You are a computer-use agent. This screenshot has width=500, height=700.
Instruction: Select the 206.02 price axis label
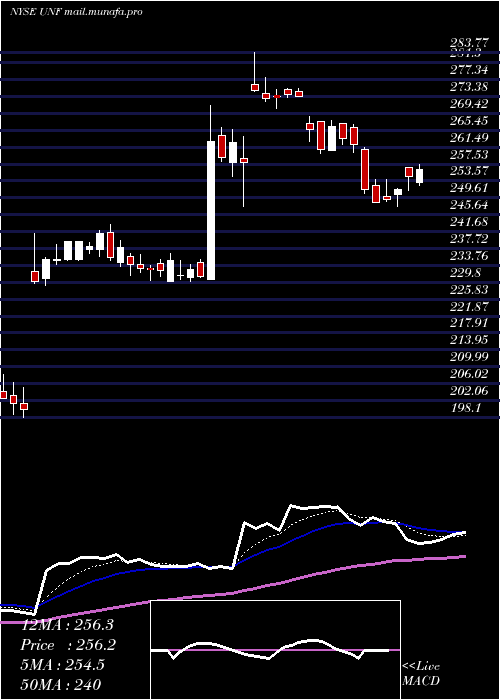pyautogui.click(x=469, y=374)
